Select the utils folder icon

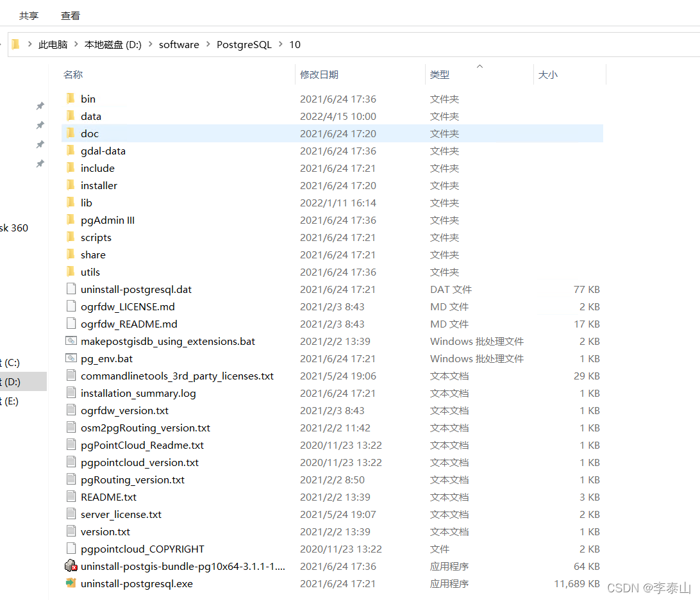click(71, 271)
